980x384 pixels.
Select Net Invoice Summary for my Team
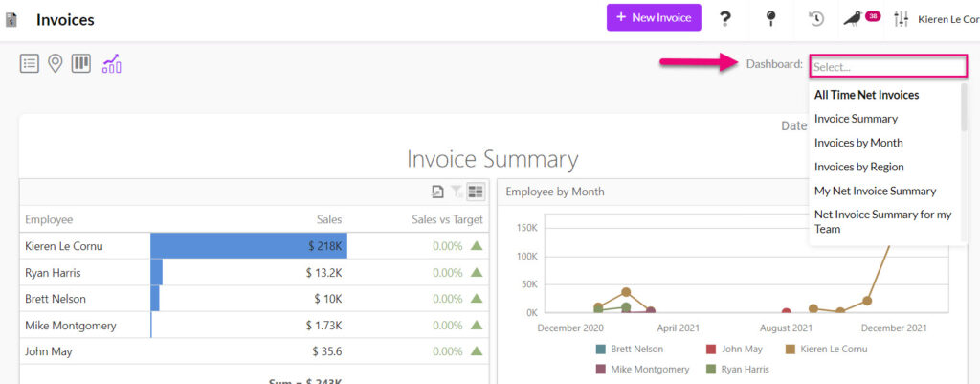coord(882,221)
